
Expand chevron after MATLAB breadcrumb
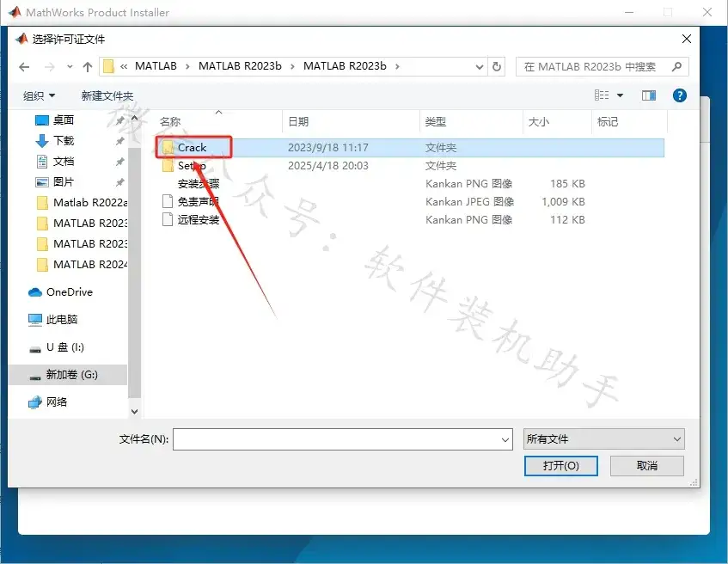click(x=187, y=67)
